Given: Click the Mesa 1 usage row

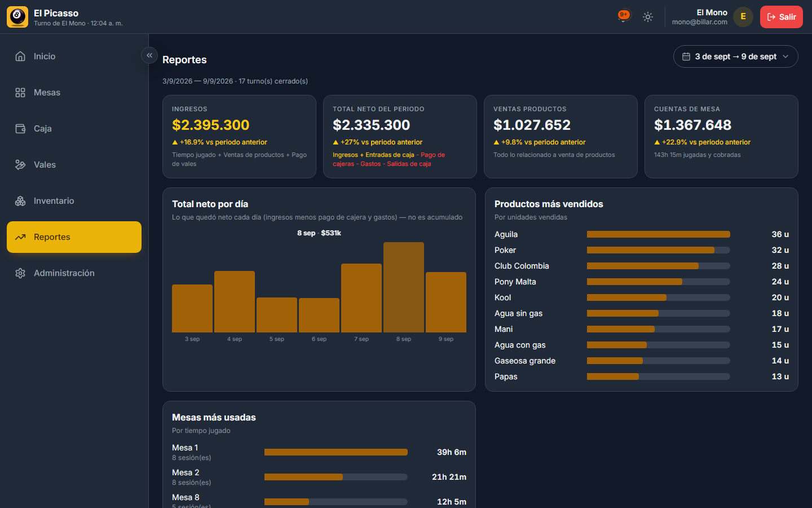Looking at the screenshot, I should (x=319, y=452).
